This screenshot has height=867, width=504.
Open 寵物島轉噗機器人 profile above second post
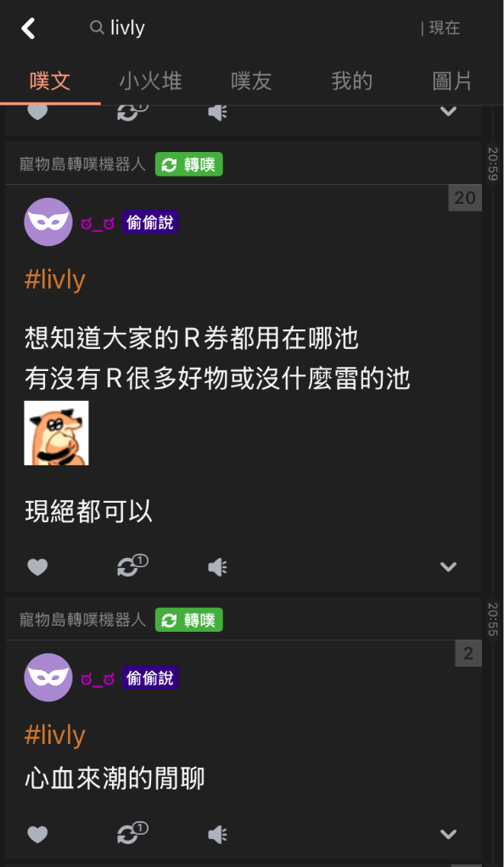82,620
